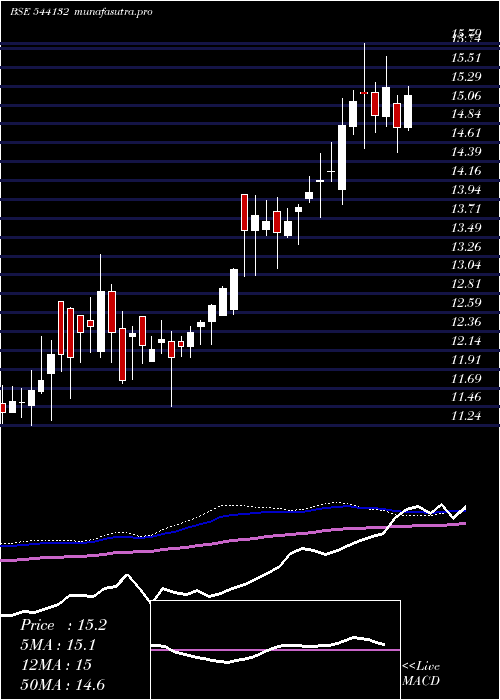Select the 12.14 price axis label

click(466, 341)
